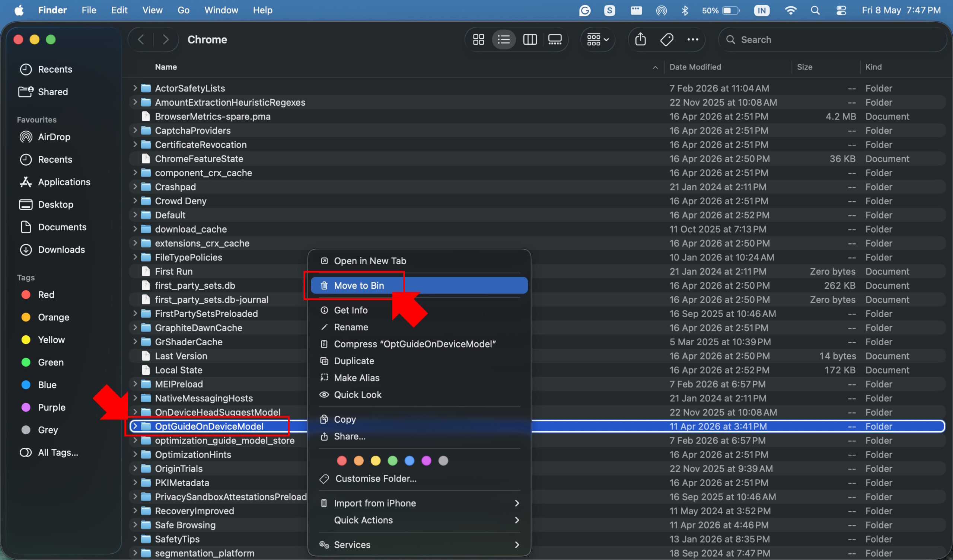Click the Finder search field
The image size is (953, 560).
pyautogui.click(x=832, y=39)
